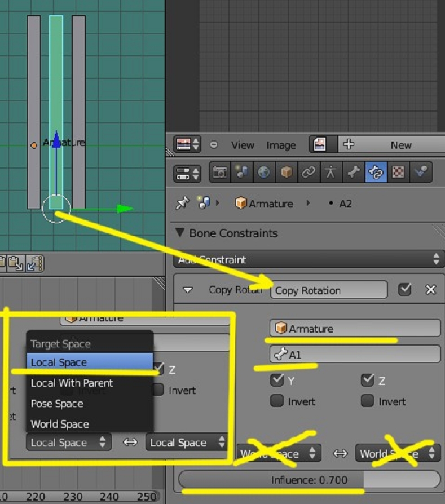445x504 pixels.
Task: Collapse the image editor header menus
Action: (x=214, y=145)
